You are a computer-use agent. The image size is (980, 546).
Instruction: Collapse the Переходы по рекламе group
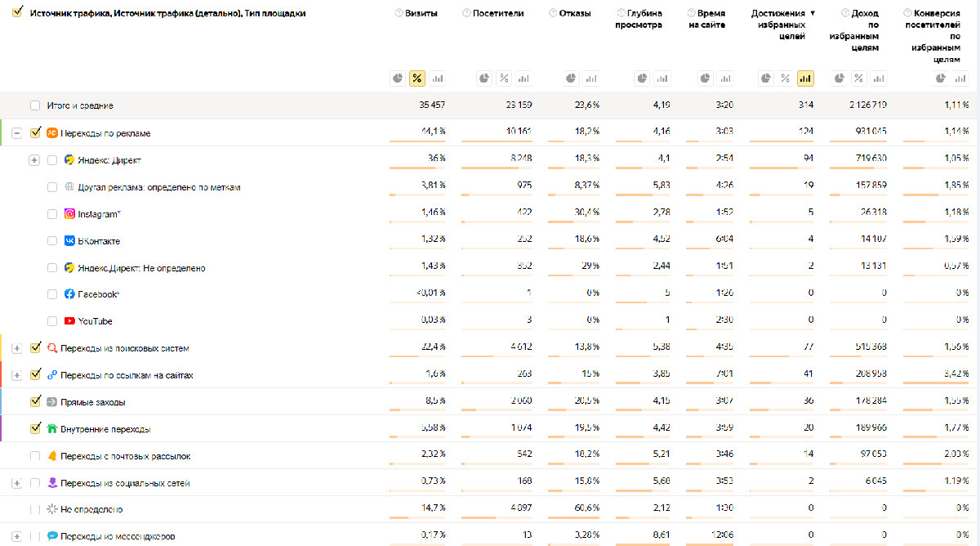[x=17, y=132]
